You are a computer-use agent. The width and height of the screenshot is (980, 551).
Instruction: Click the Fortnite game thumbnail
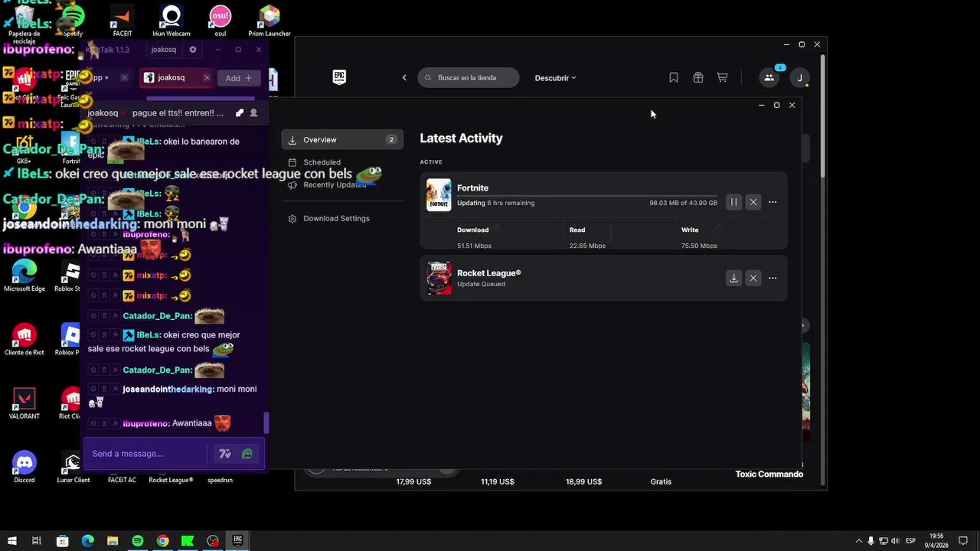click(439, 195)
